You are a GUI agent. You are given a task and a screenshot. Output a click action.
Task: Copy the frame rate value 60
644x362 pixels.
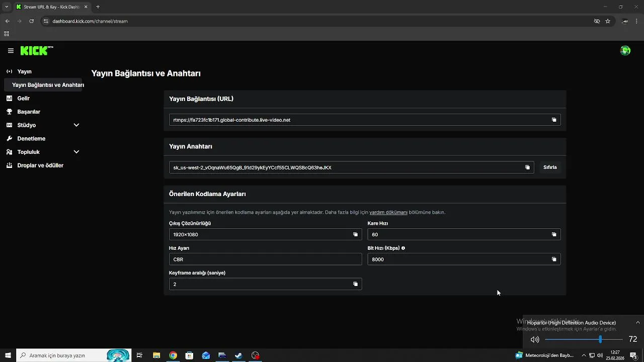[x=554, y=234]
